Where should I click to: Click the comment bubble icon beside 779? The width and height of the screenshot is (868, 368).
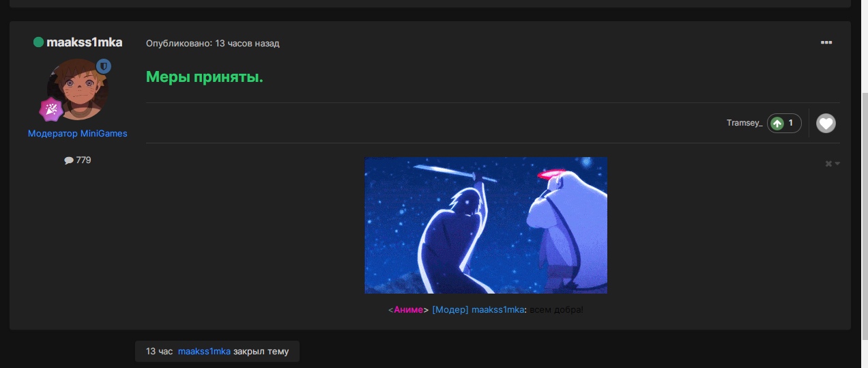[x=68, y=160]
